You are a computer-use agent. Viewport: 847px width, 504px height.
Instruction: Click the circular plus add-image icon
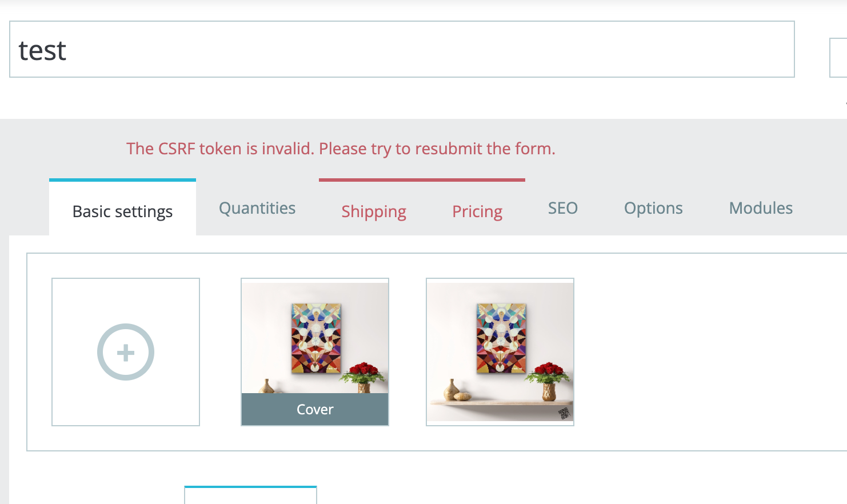click(x=126, y=352)
